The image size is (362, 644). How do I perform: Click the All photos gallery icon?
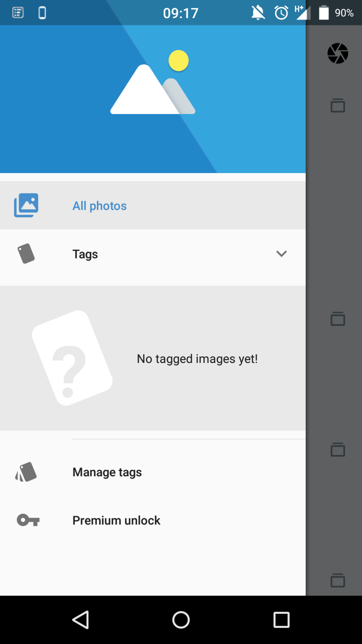26,205
